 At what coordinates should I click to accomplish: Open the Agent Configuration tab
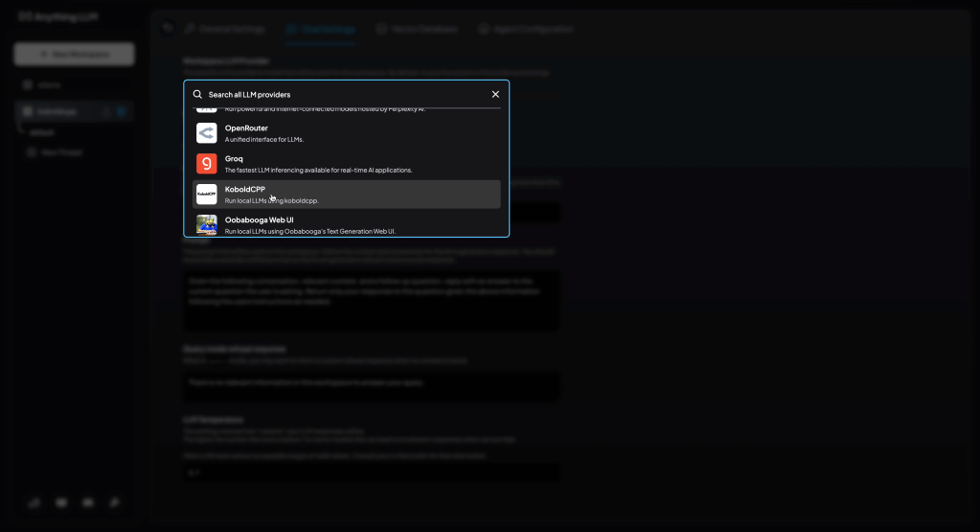pyautogui.click(x=525, y=29)
